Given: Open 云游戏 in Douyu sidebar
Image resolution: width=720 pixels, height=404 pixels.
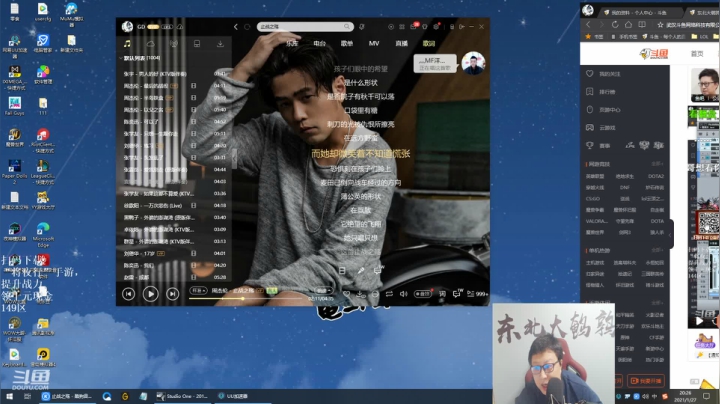Looking at the screenshot, I should tap(607, 128).
